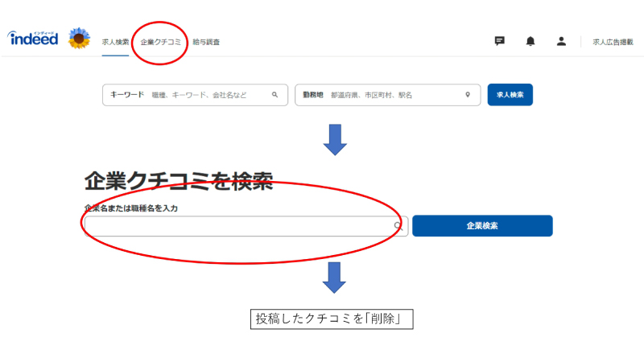Click the 企業クチコミを検索 heading

click(x=179, y=182)
